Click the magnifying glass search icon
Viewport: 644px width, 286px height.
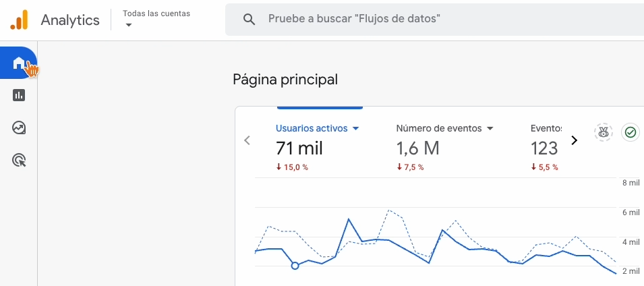pyautogui.click(x=249, y=20)
